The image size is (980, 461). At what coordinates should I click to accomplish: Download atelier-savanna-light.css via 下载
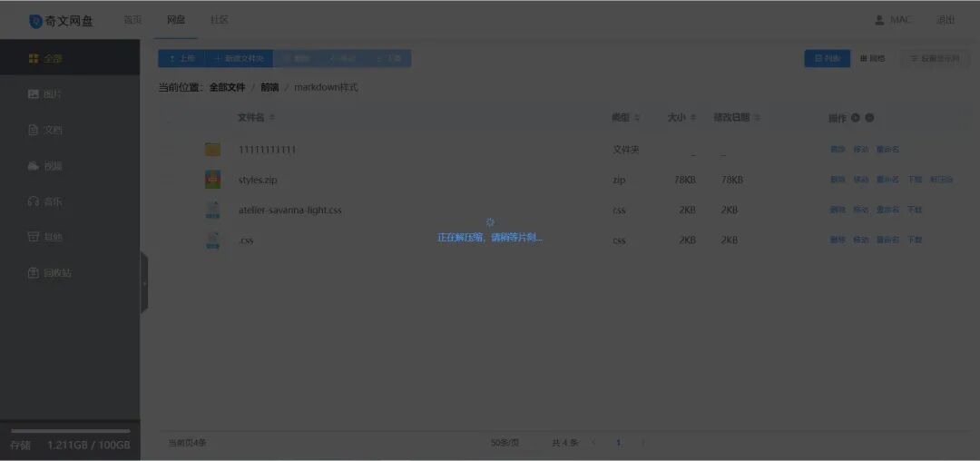coord(915,210)
